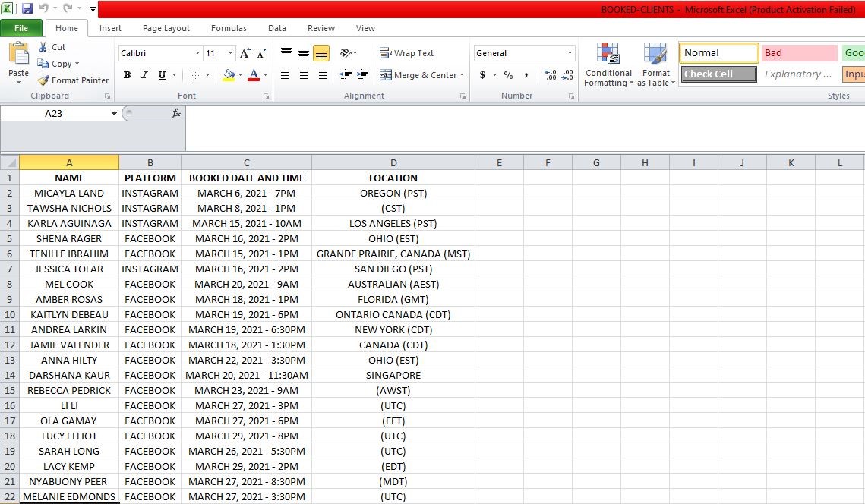The image size is (865, 504).
Task: Click the Undo arrow icon
Action: pos(43,8)
